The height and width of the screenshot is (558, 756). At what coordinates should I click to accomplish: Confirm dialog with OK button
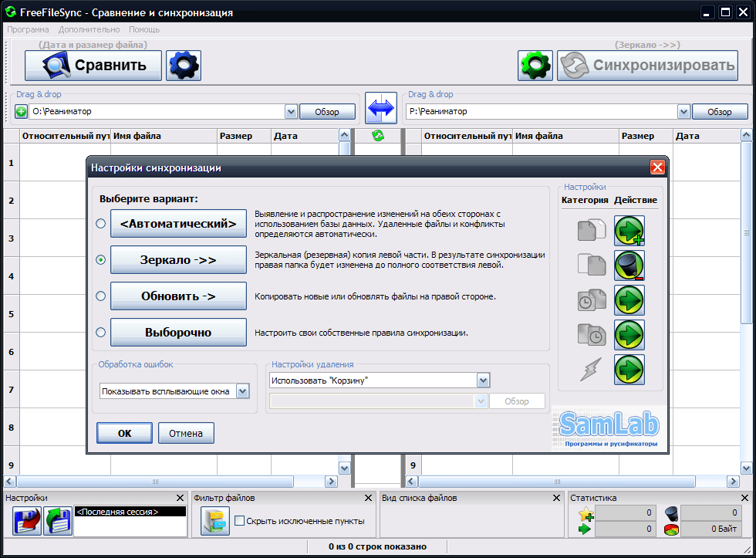point(124,433)
